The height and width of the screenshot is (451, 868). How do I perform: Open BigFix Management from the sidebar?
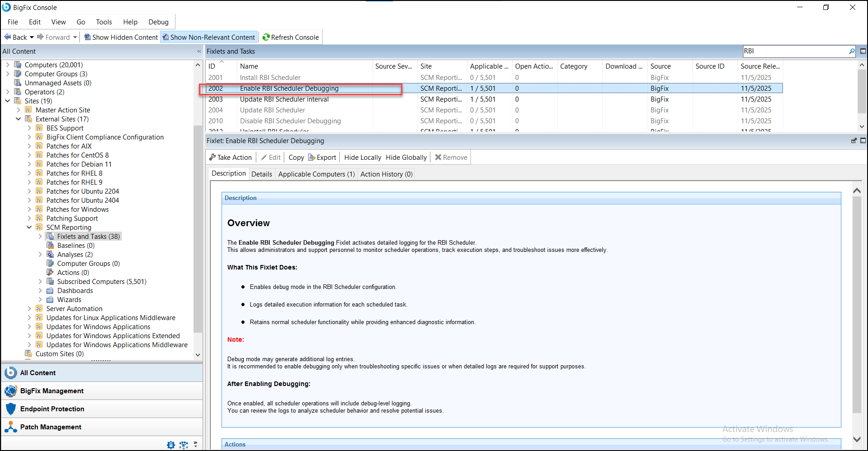click(51, 391)
